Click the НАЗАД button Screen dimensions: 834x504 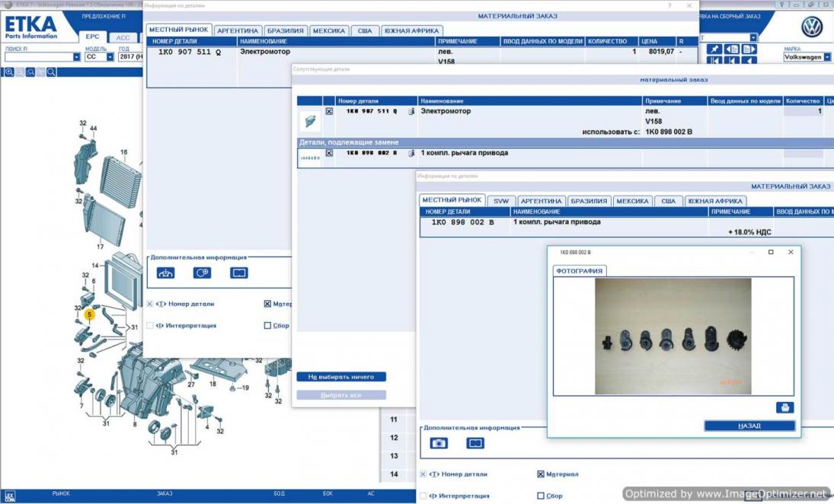point(749,426)
